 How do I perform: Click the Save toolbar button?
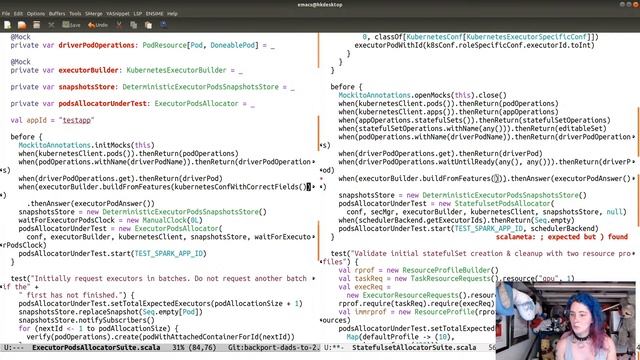pyautogui.click(x=71, y=25)
